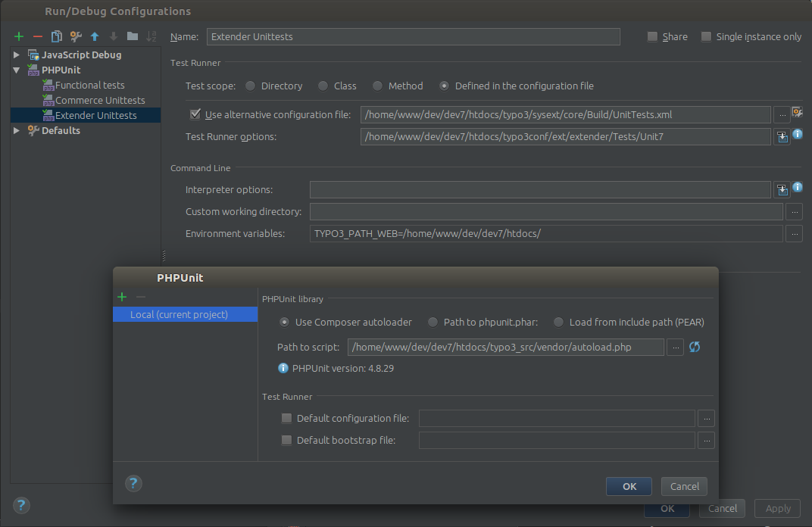Select Use Composer autoloader option
The image size is (812, 527).
[284, 322]
